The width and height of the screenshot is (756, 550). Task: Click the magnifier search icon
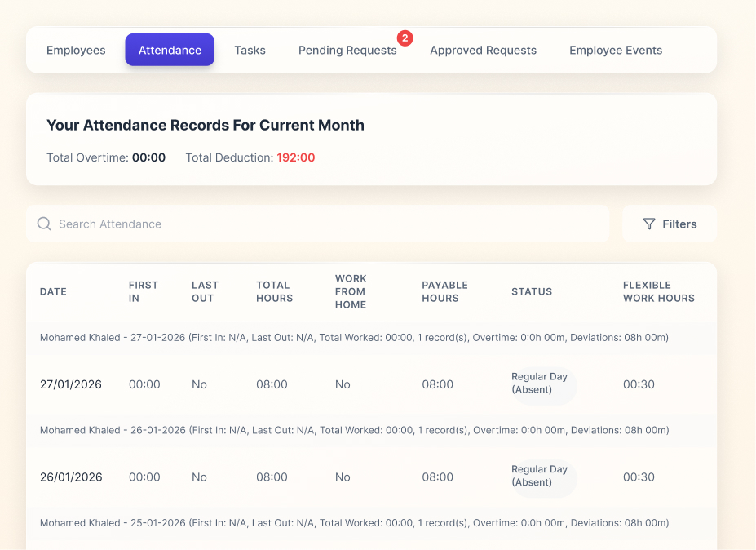(44, 224)
